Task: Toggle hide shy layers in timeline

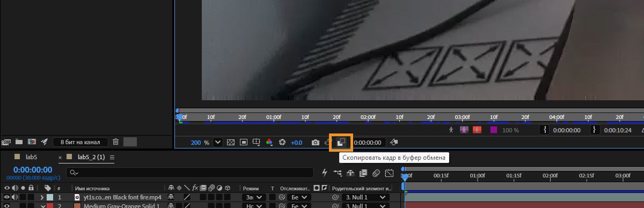Action: click(x=350, y=173)
